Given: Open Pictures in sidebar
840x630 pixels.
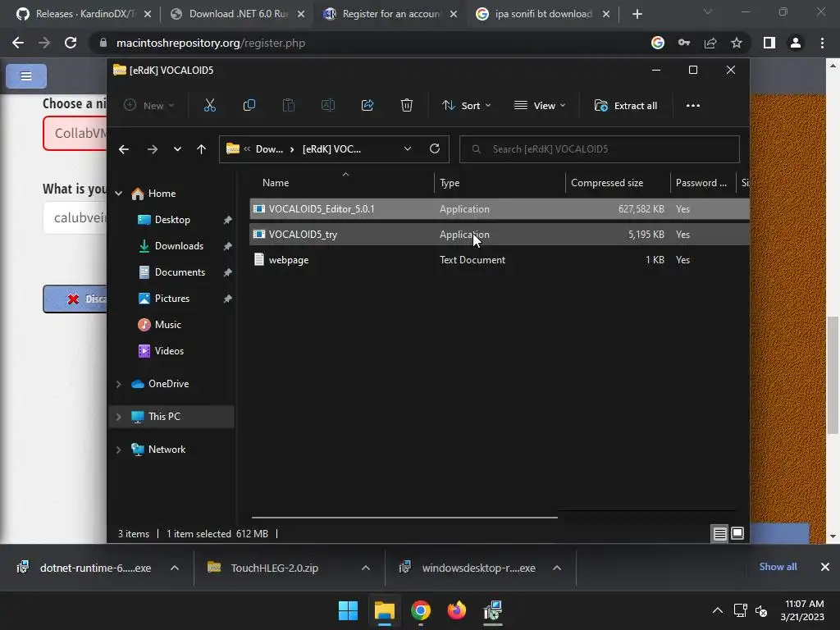Looking at the screenshot, I should 172,299.
